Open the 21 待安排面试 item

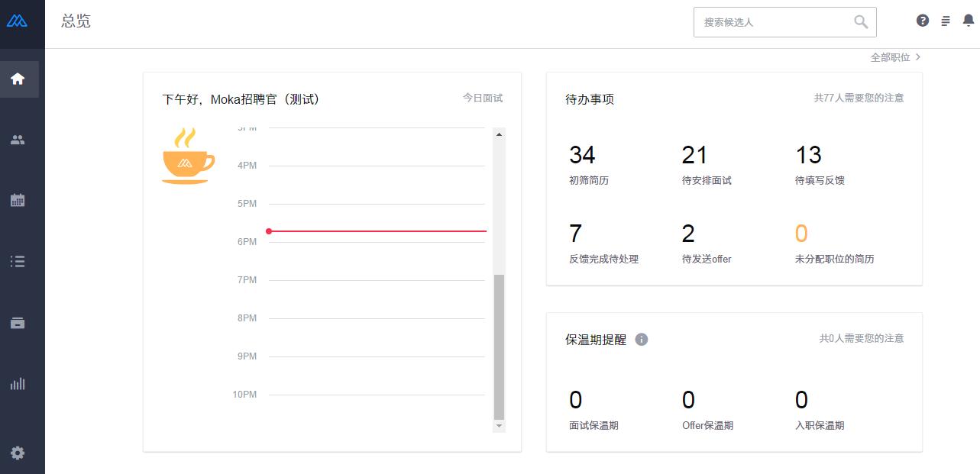pos(706,165)
